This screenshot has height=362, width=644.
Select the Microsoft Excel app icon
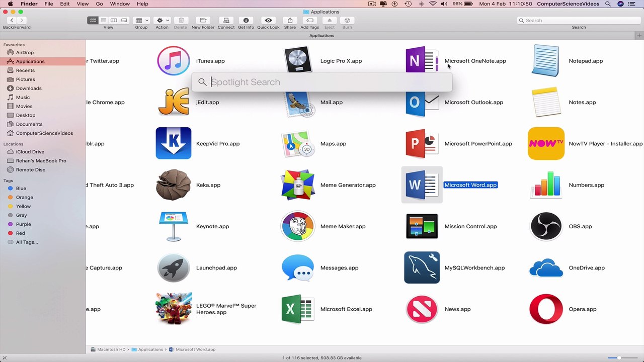(x=298, y=309)
